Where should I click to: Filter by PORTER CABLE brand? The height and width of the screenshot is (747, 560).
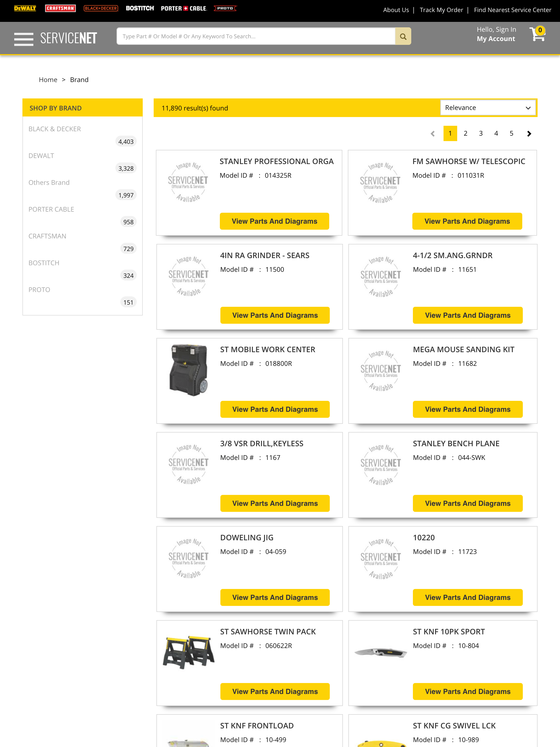pos(51,209)
